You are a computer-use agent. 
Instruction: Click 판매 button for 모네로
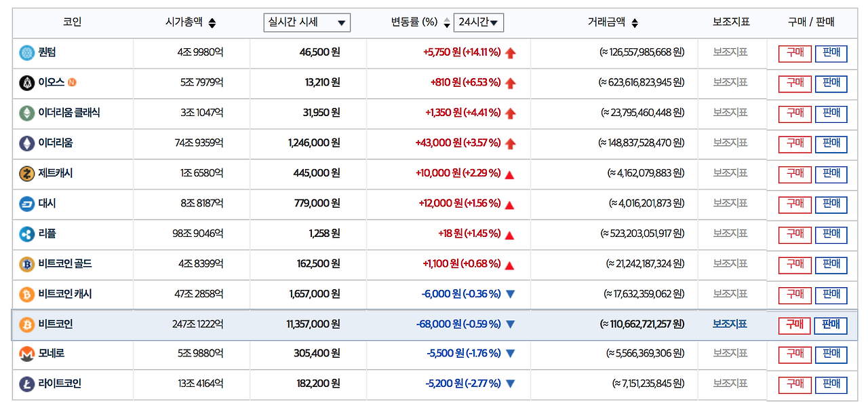[831, 354]
